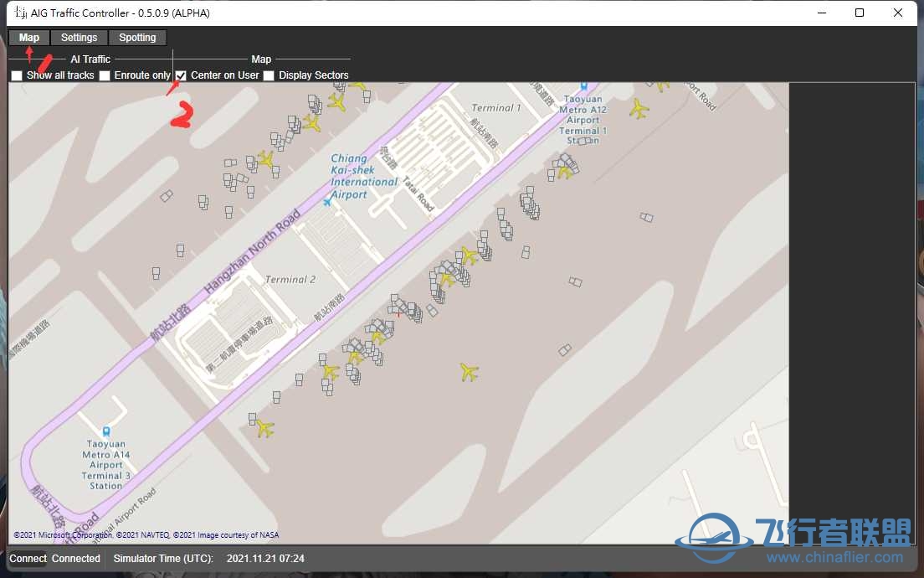Click the metro station icon above Taoyuan Metro A12
The image size is (924, 578).
[x=584, y=87]
